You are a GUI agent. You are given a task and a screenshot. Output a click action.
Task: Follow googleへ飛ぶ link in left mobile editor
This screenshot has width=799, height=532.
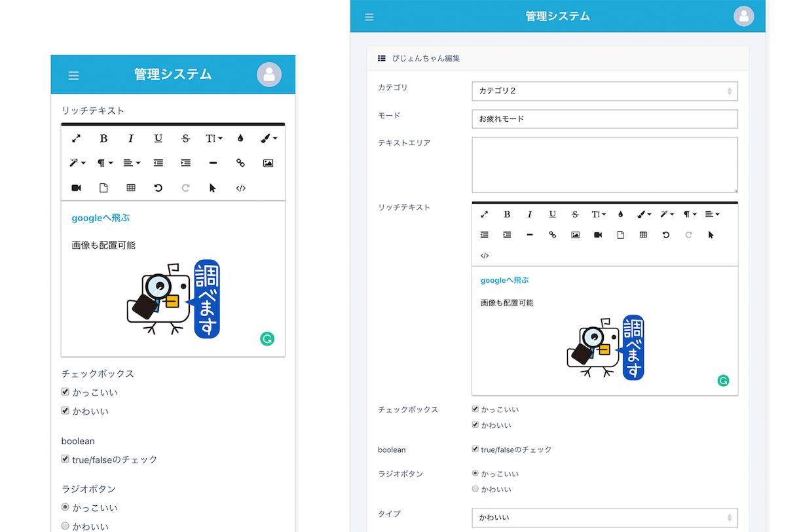click(101, 218)
